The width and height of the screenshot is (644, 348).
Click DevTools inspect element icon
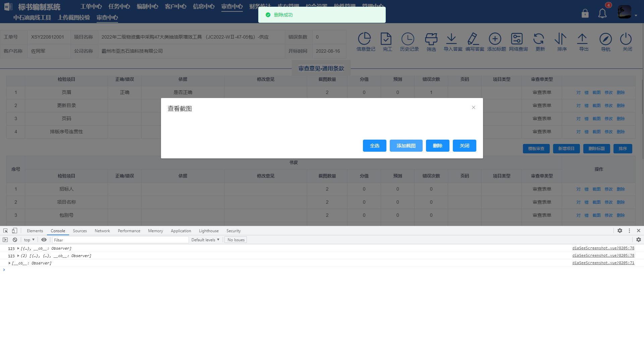5,231
